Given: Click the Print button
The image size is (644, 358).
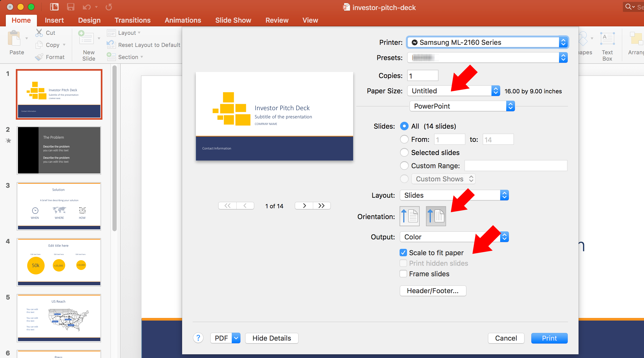Looking at the screenshot, I should 550,338.
